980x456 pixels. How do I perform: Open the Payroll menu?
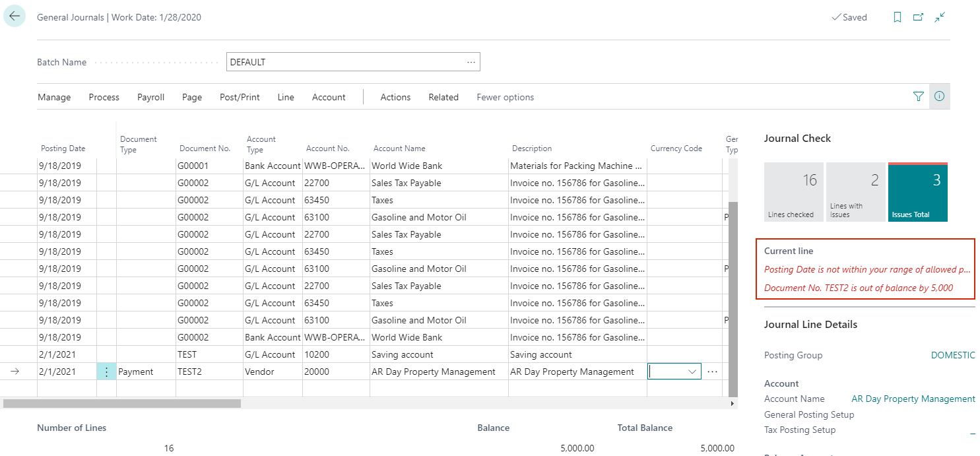(x=150, y=96)
